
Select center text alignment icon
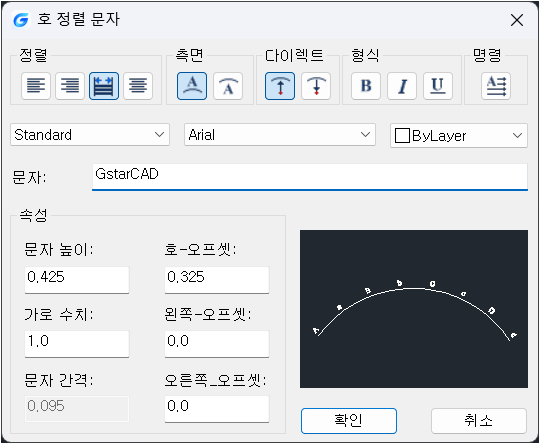coord(138,86)
